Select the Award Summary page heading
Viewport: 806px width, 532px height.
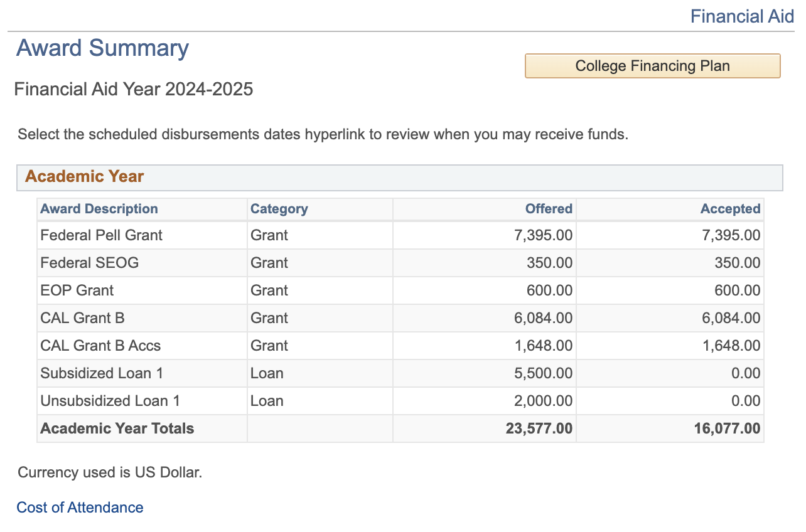[x=102, y=48]
